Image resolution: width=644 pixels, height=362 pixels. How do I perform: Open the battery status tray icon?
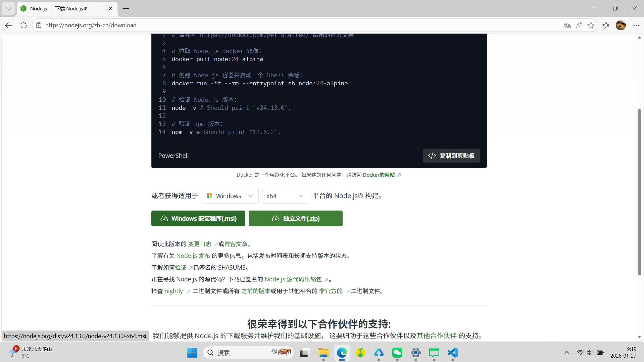point(600,353)
